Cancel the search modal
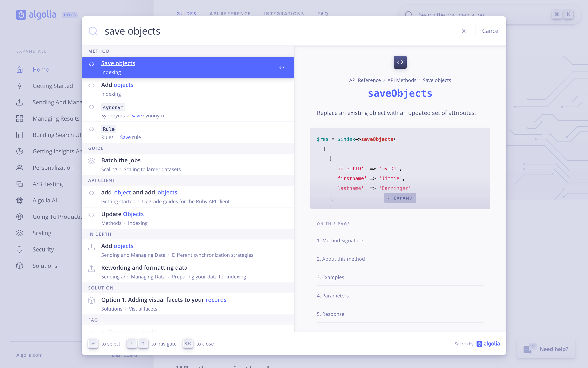Image resolution: width=588 pixels, height=368 pixels. [491, 31]
